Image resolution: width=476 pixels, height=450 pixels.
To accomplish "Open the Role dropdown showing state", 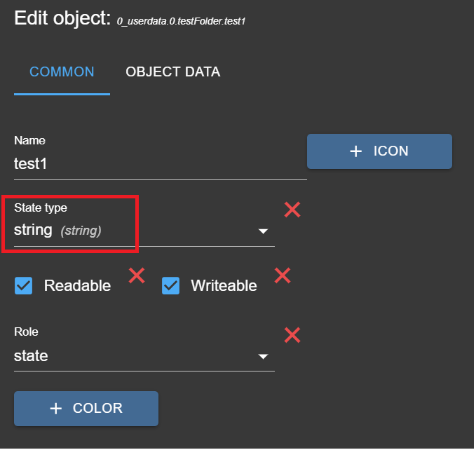I will tap(133, 356).
